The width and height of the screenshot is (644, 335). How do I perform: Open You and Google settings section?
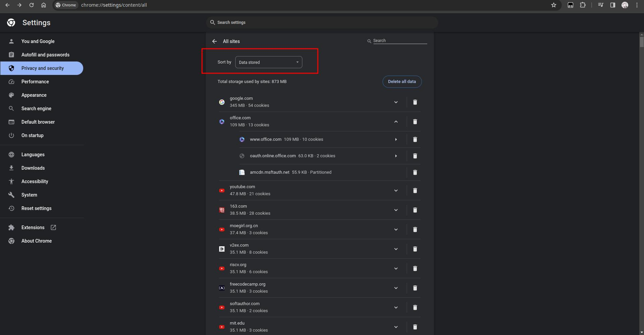[42, 41]
